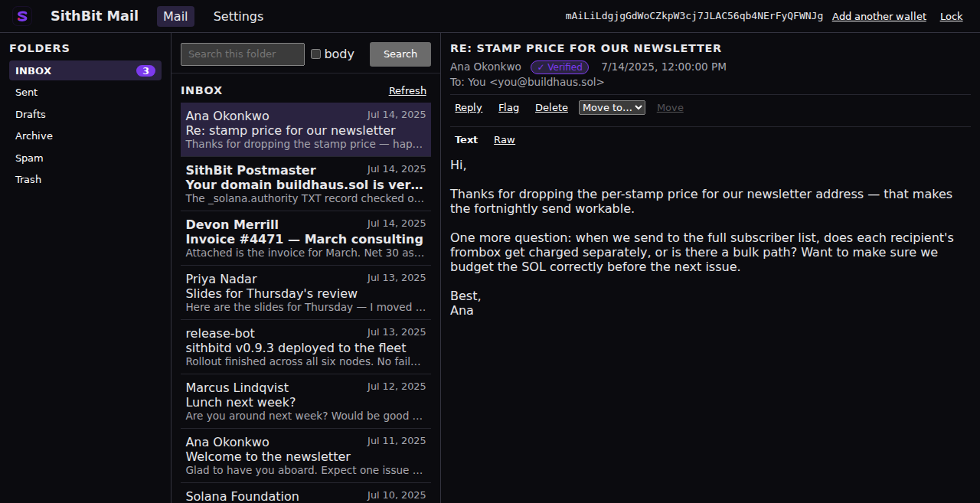The width and height of the screenshot is (980, 503).
Task: Focus the Search this folder field
Action: (243, 54)
